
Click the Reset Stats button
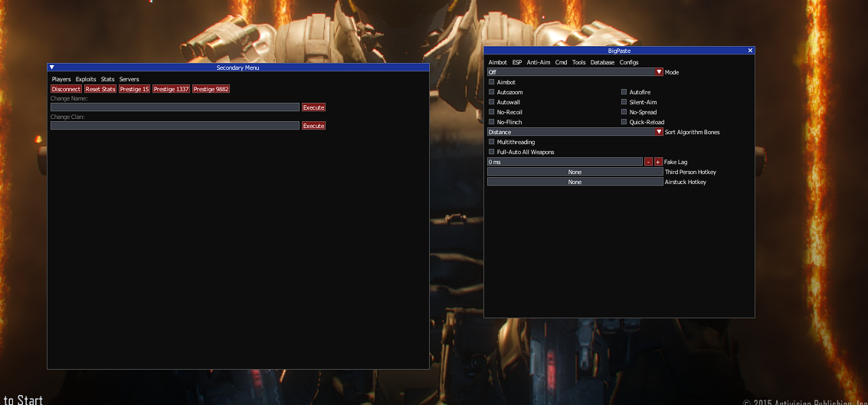tap(100, 89)
